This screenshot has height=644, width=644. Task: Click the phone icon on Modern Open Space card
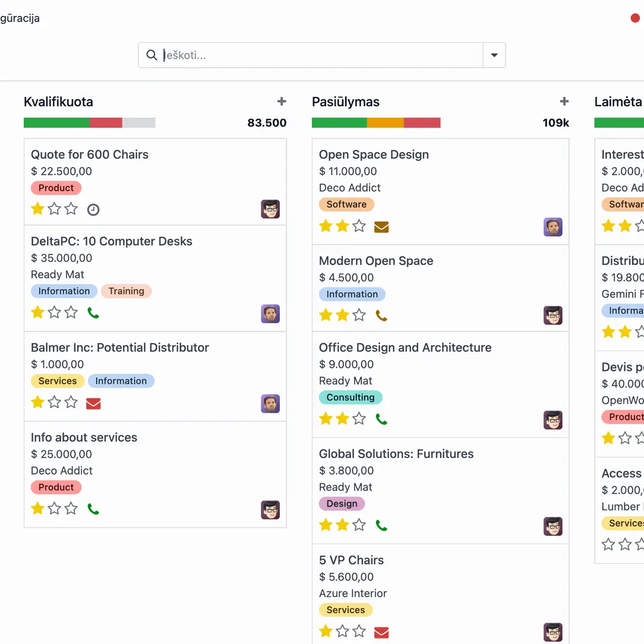381,315
